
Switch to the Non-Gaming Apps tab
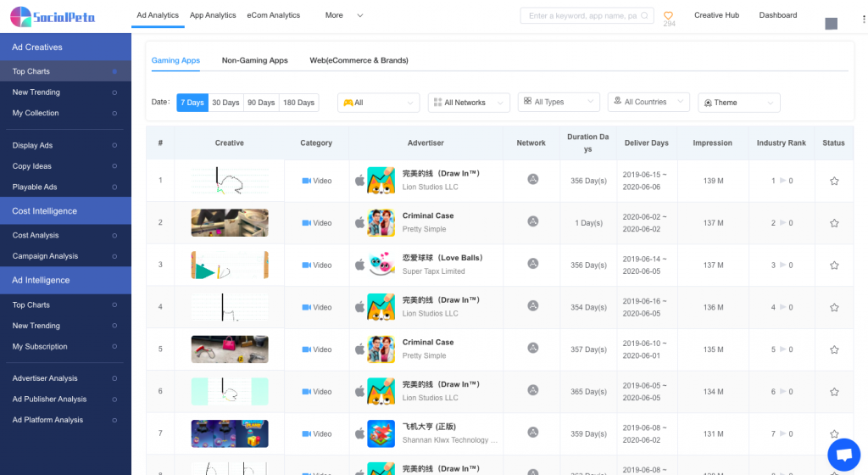(x=254, y=60)
